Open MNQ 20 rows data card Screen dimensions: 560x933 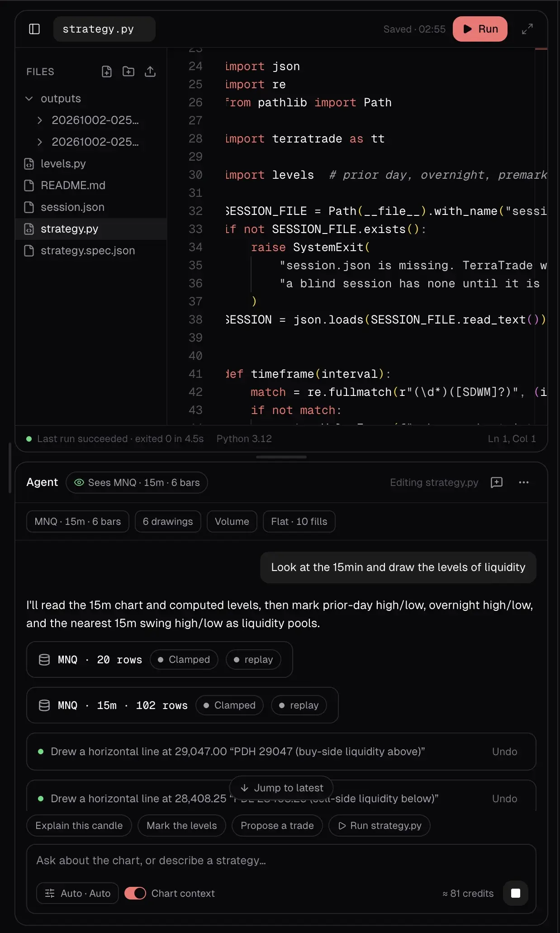coord(160,660)
